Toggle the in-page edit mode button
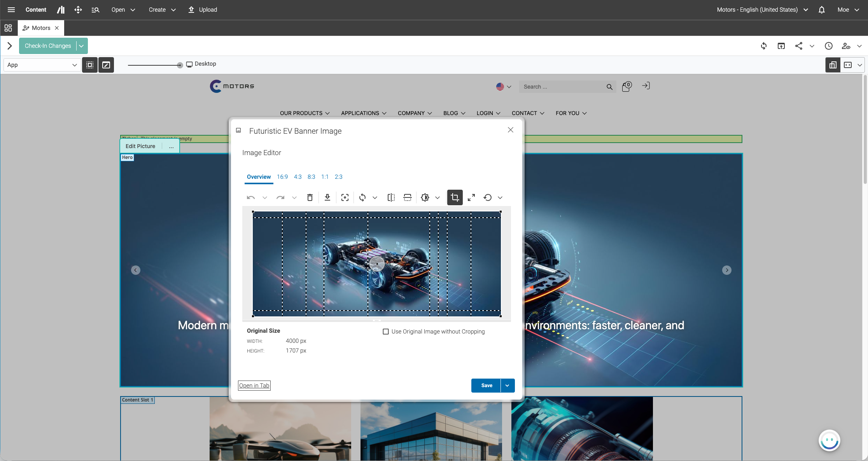Screen dimensions: 868x461 pos(106,65)
